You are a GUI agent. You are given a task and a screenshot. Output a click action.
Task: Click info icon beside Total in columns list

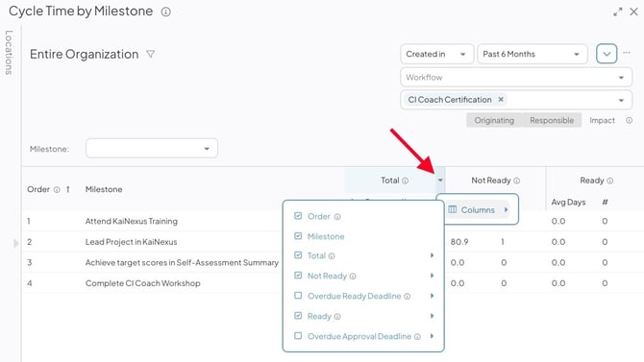332,256
